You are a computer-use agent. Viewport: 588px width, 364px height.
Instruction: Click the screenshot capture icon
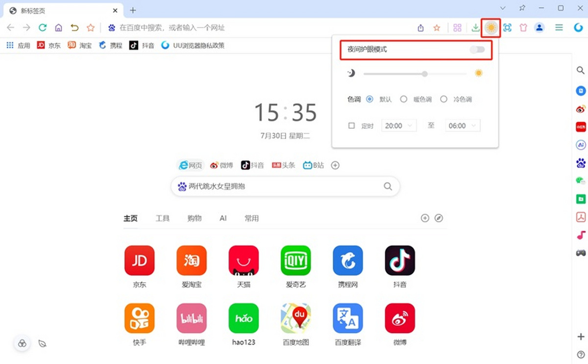point(507,28)
